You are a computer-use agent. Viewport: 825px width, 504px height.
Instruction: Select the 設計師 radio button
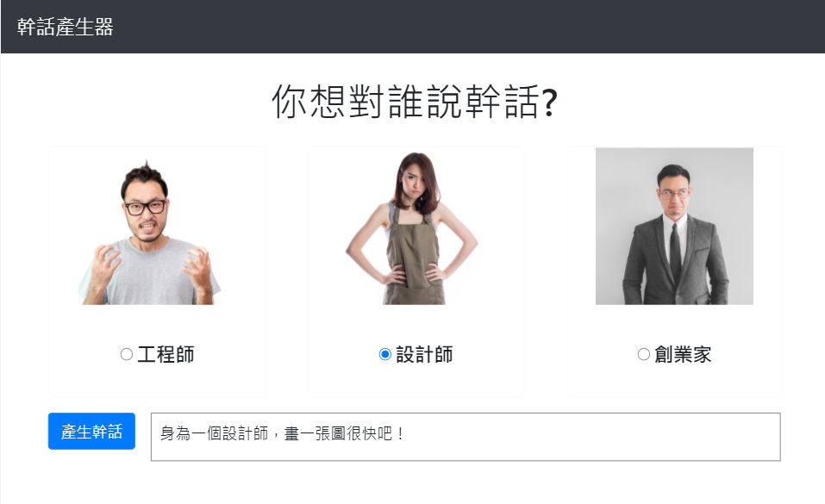click(x=385, y=354)
